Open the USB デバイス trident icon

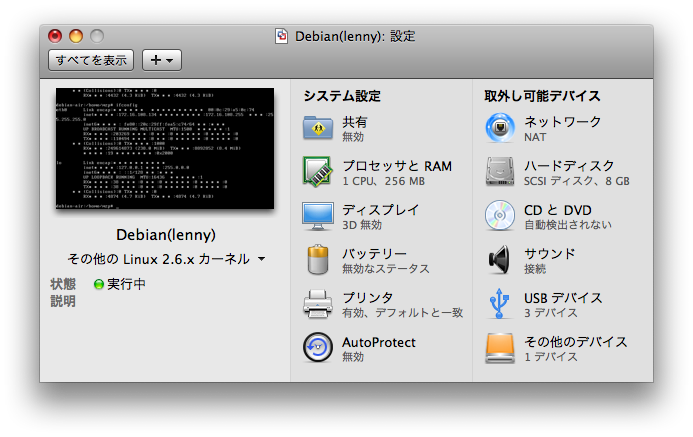tap(499, 304)
